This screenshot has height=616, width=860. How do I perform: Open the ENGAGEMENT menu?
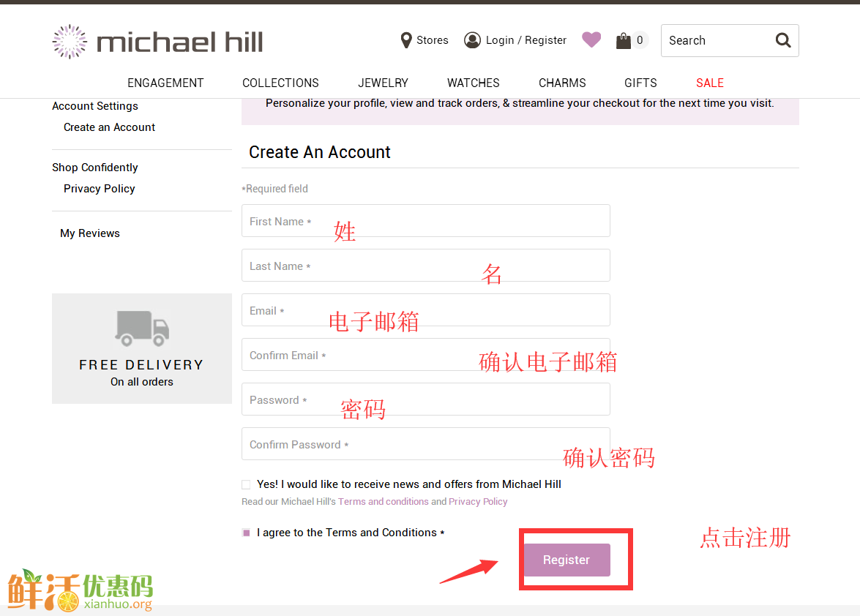[165, 83]
